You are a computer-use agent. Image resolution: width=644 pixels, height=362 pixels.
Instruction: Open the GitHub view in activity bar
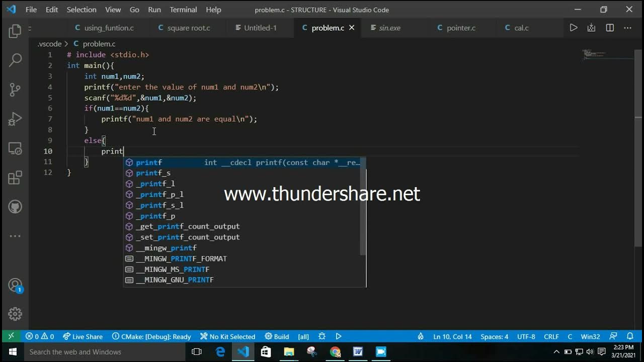[x=15, y=207]
